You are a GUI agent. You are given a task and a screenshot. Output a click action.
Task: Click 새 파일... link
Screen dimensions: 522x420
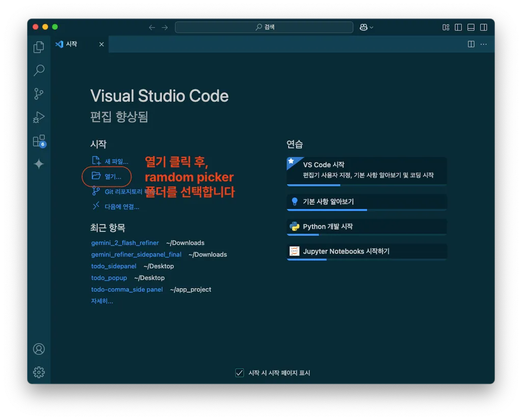[x=116, y=162]
